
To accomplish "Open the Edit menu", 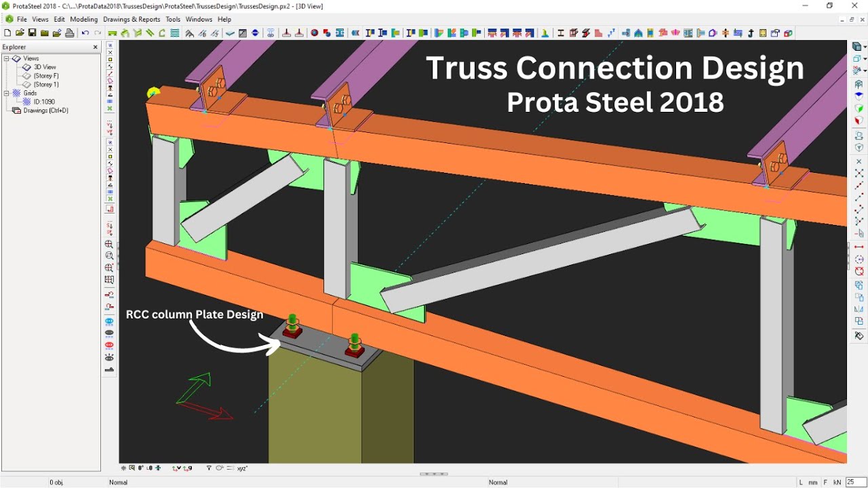I will click(60, 20).
